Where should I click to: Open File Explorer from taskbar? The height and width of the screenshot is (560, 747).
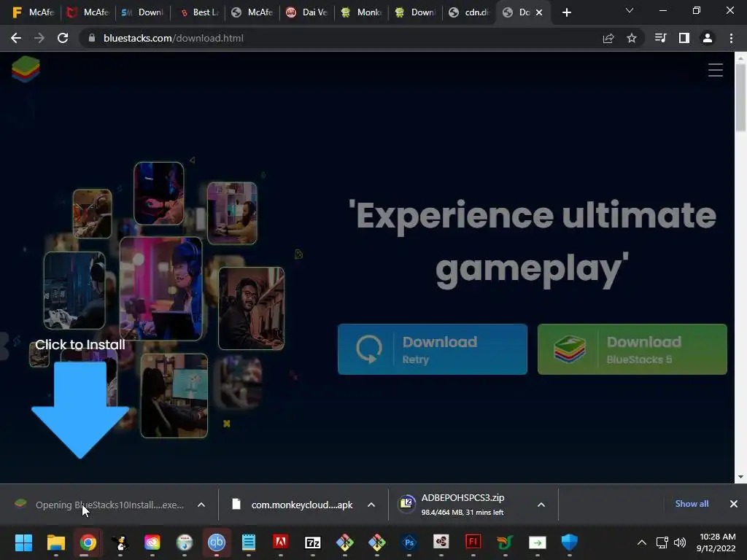click(55, 542)
